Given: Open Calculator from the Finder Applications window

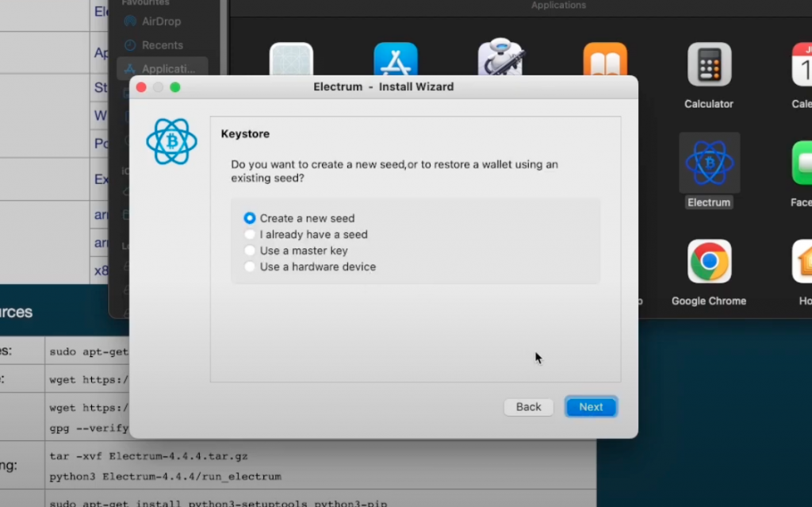Looking at the screenshot, I should [x=709, y=65].
